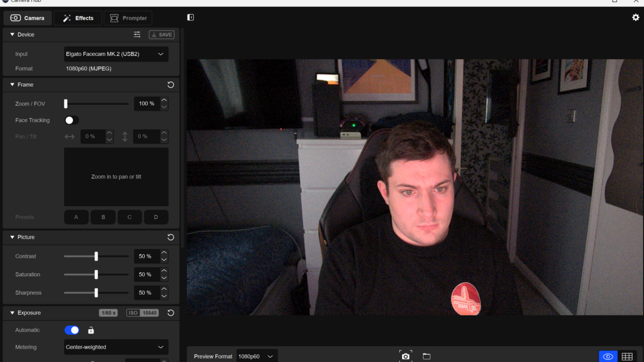Click the Saturation value field
Screen dimensions: 644x362
pos(147,274)
